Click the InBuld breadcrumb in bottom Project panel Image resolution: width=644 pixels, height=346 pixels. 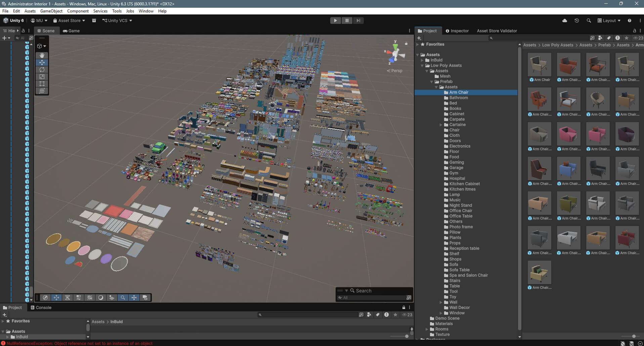(117, 322)
